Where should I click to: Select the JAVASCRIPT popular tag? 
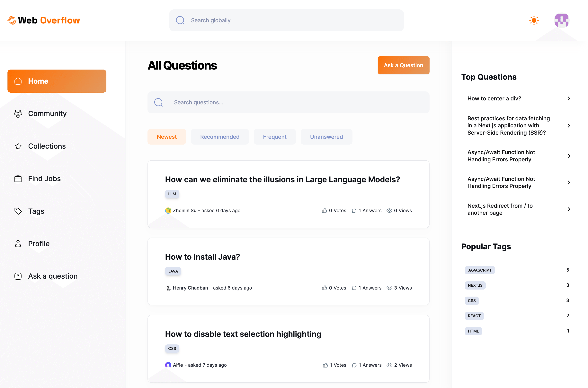coord(479,270)
